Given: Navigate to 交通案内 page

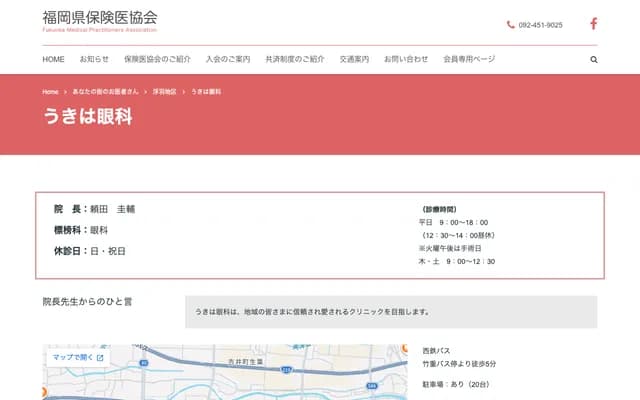Looking at the screenshot, I should pyautogui.click(x=354, y=60).
